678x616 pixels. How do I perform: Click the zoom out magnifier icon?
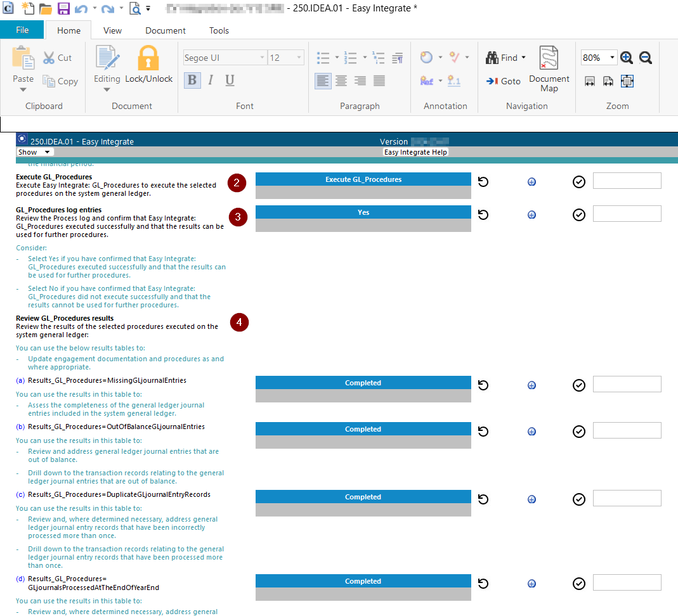(x=646, y=58)
